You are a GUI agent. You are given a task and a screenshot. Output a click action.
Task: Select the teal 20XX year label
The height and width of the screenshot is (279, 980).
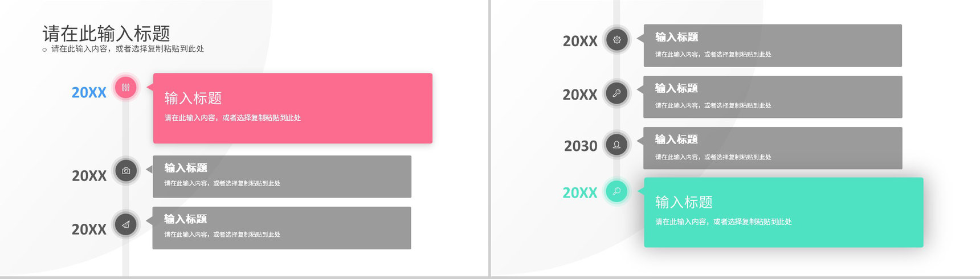[580, 193]
